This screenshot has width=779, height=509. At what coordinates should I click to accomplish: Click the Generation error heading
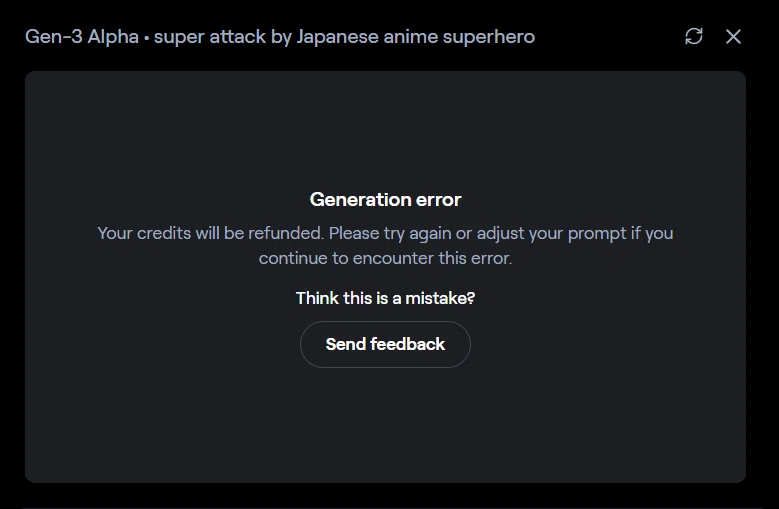point(386,200)
